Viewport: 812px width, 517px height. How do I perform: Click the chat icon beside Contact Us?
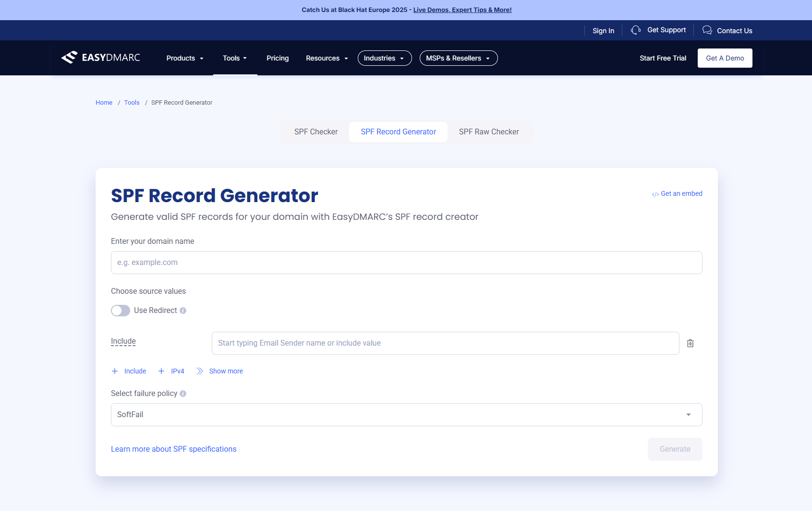[707, 30]
